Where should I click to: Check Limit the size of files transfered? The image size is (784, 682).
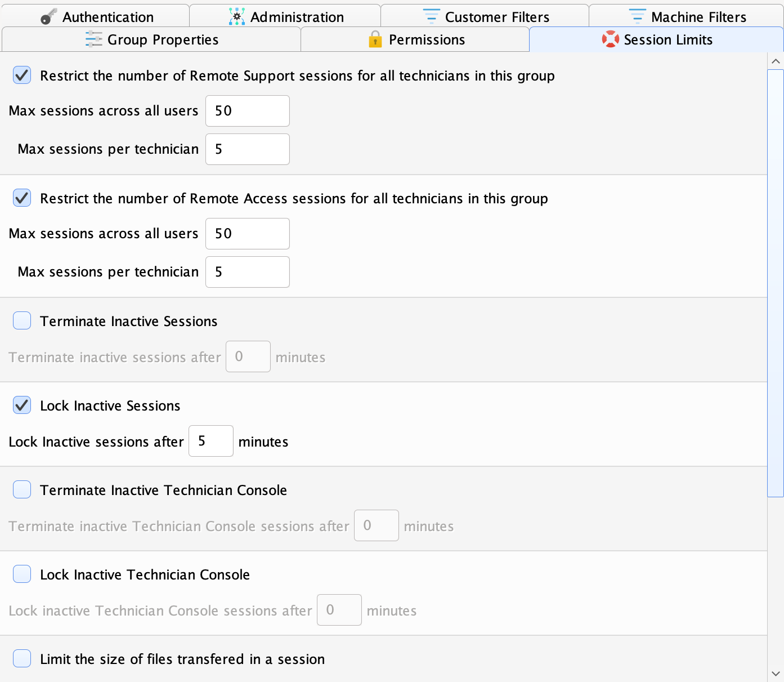point(22,658)
